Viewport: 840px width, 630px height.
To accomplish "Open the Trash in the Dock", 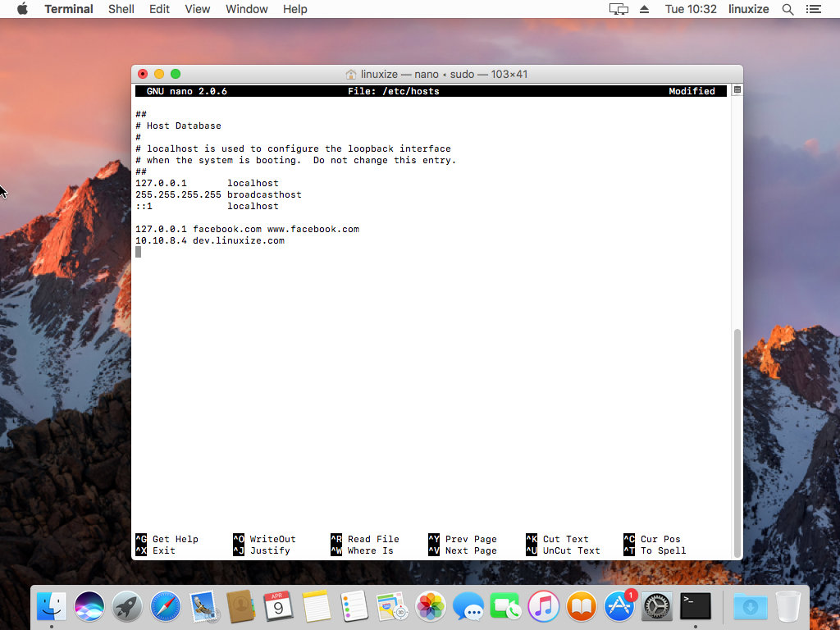I will pos(787,608).
